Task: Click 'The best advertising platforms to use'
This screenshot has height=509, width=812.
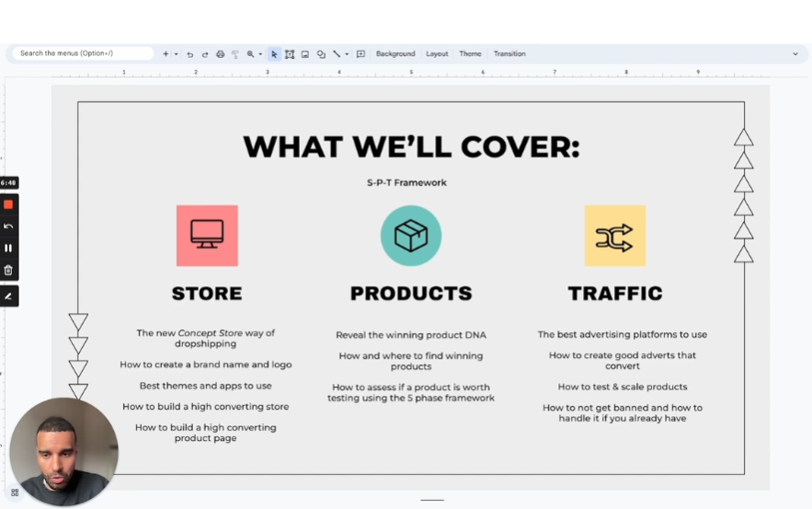Action: [623, 335]
